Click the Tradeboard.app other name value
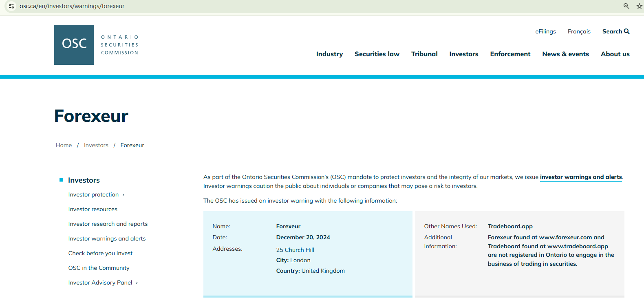Screen dimensions: 644x298 pyautogui.click(x=510, y=226)
